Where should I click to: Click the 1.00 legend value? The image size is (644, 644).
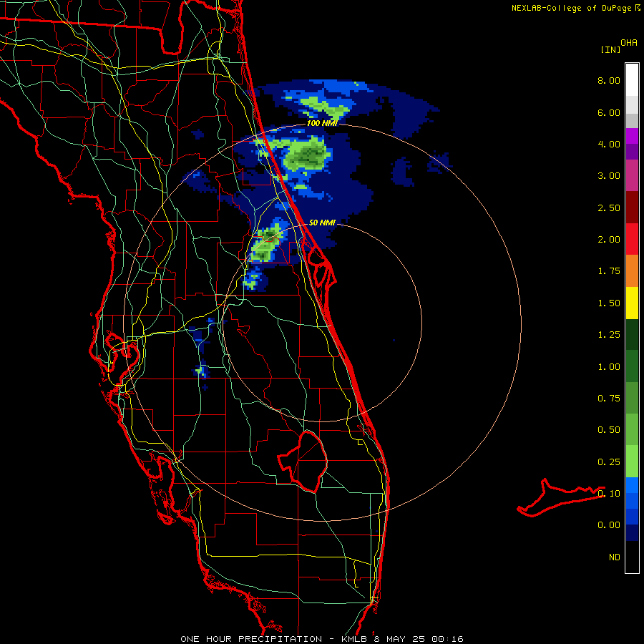click(x=609, y=367)
